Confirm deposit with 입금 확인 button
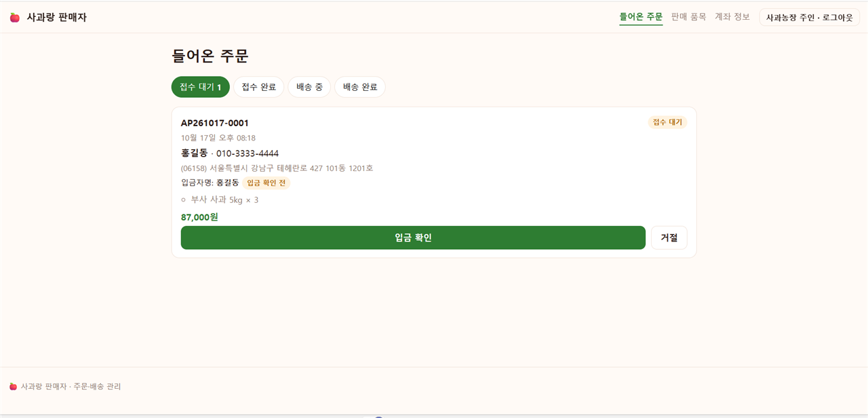 click(x=413, y=237)
